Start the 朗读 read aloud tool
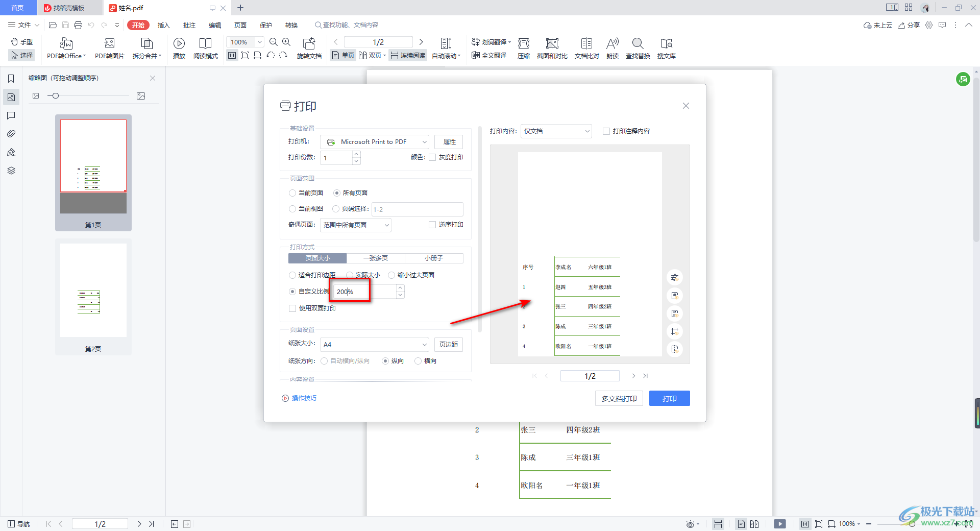The height and width of the screenshot is (531, 980). 612,49
